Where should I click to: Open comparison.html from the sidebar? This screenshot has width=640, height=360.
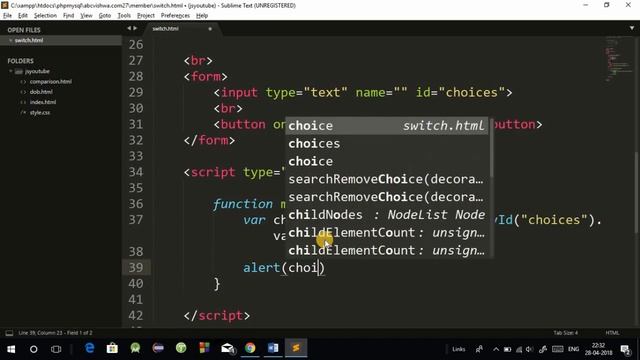coord(51,82)
